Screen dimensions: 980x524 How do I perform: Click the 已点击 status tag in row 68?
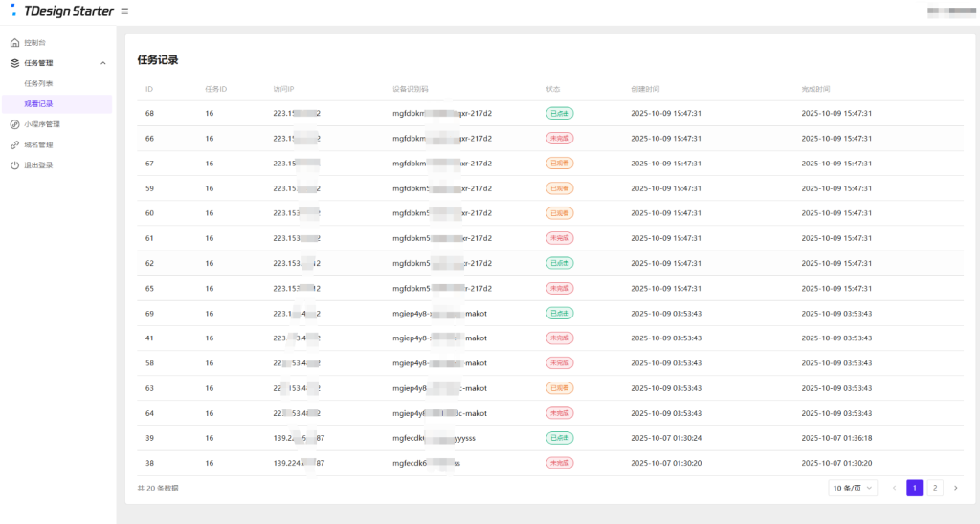point(559,114)
